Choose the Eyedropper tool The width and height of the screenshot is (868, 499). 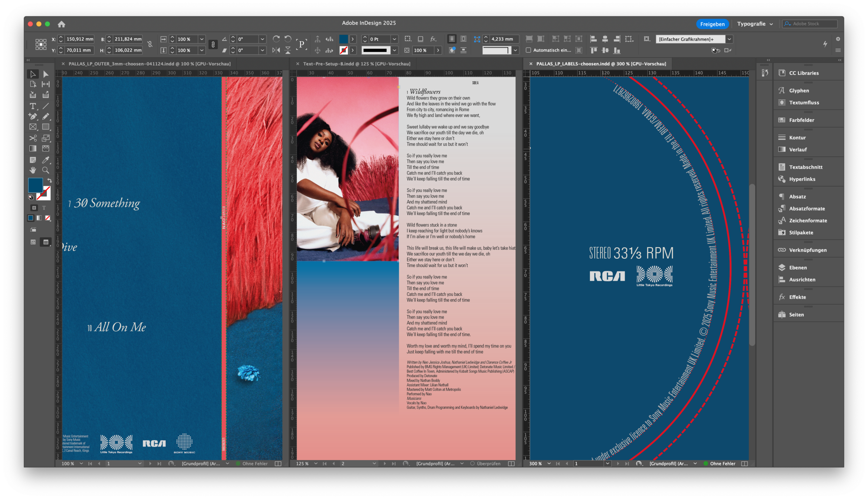pyautogui.click(x=46, y=160)
